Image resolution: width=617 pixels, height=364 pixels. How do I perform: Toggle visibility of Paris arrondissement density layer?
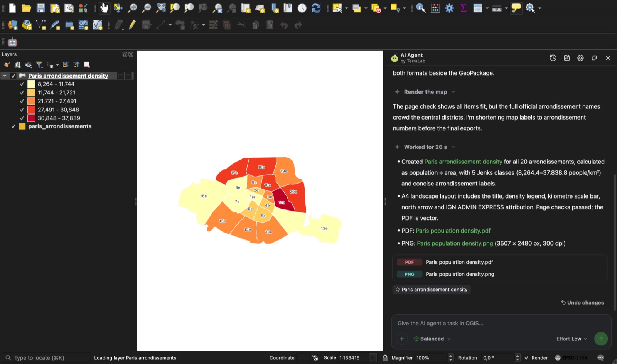tap(13, 76)
